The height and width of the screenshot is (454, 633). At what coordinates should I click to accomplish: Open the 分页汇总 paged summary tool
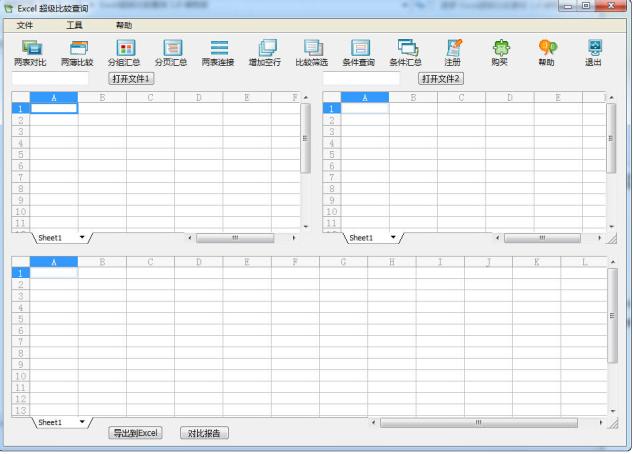pyautogui.click(x=171, y=53)
